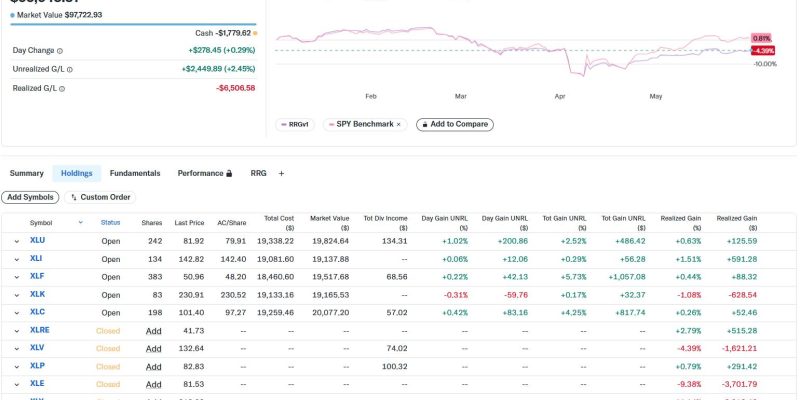The image size is (800, 400).
Task: Sort by the Total Cost column header
Action: click(x=279, y=223)
